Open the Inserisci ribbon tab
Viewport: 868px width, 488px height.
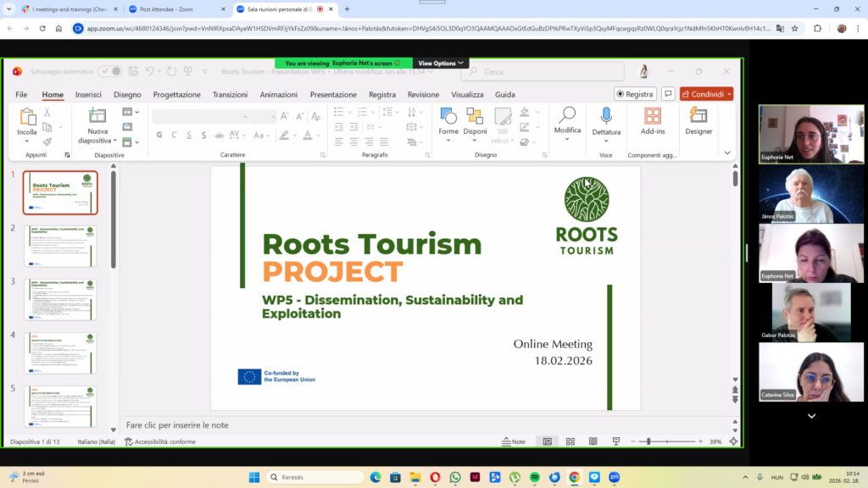click(88, 95)
